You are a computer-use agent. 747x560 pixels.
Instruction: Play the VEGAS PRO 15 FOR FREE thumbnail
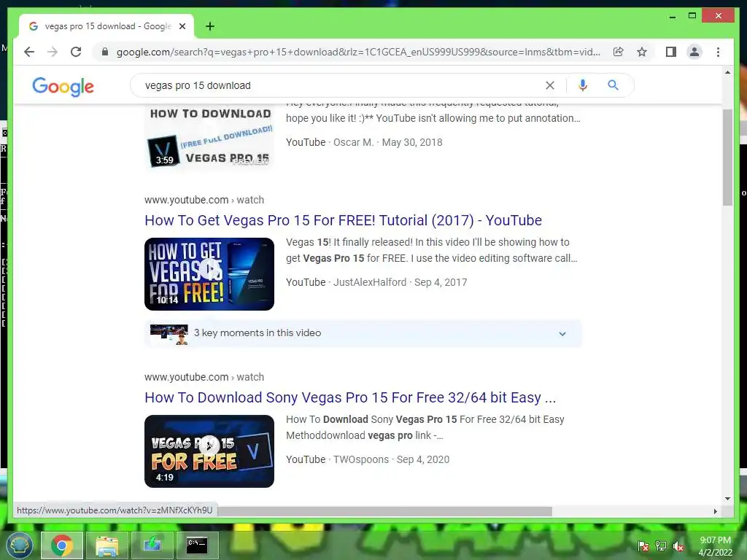209,451
